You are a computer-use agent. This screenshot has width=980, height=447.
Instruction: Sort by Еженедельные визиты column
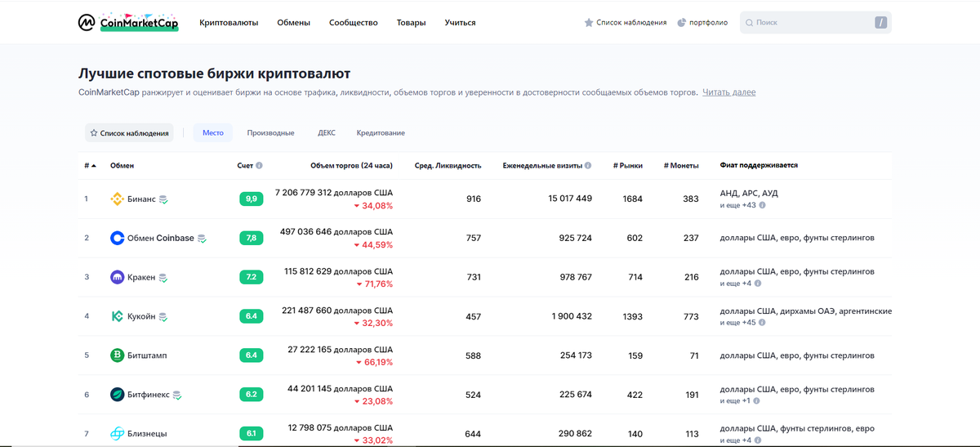pos(542,165)
